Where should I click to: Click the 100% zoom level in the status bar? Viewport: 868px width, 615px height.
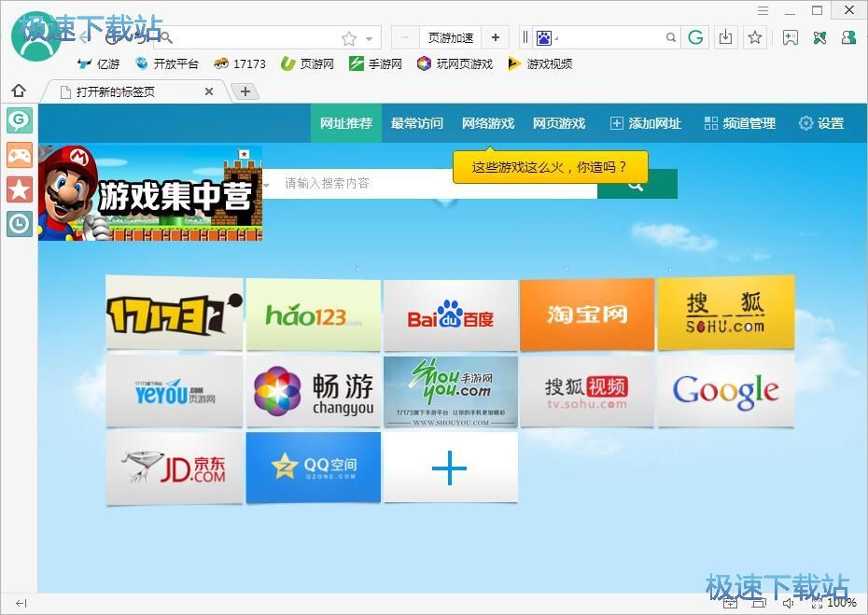click(842, 602)
